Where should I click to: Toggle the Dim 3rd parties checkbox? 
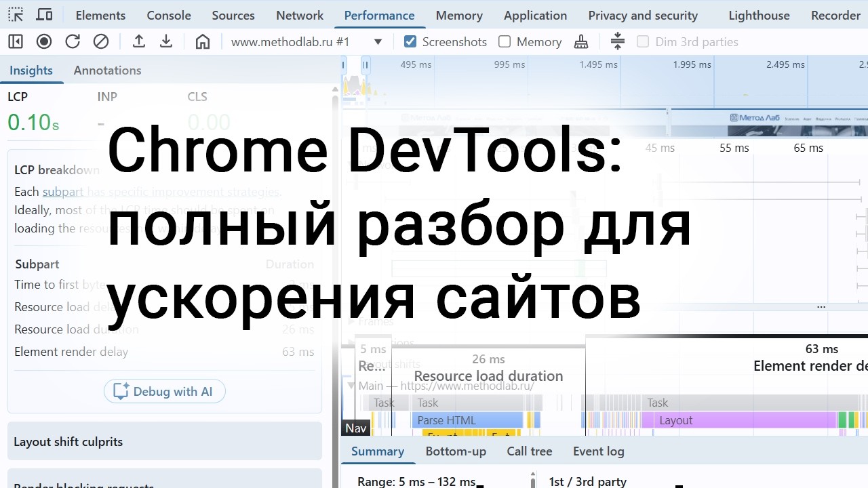[x=643, y=41]
